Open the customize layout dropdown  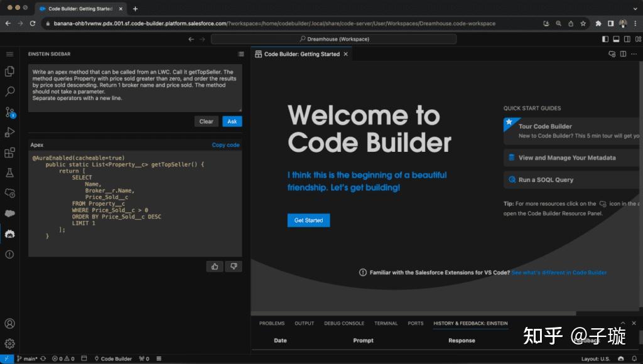pos(638,38)
